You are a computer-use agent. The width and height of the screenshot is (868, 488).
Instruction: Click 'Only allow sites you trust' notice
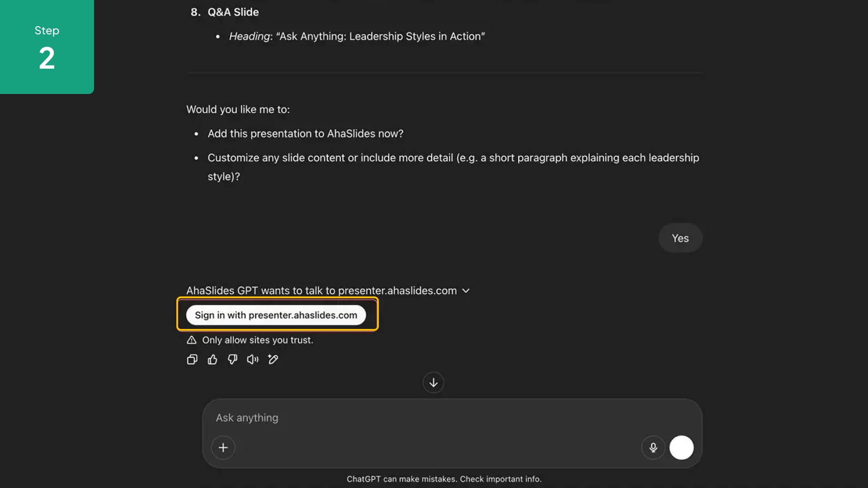pos(257,340)
